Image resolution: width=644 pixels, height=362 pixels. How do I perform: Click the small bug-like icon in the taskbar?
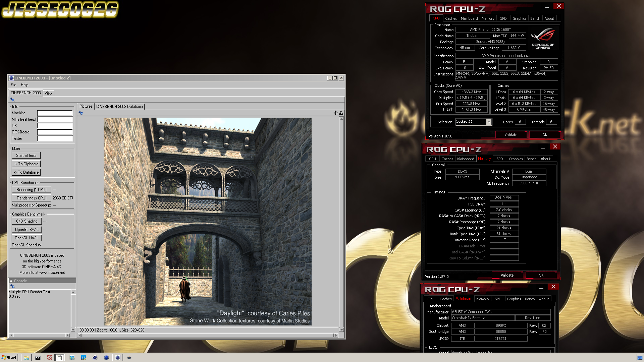pyautogui.click(x=129, y=358)
